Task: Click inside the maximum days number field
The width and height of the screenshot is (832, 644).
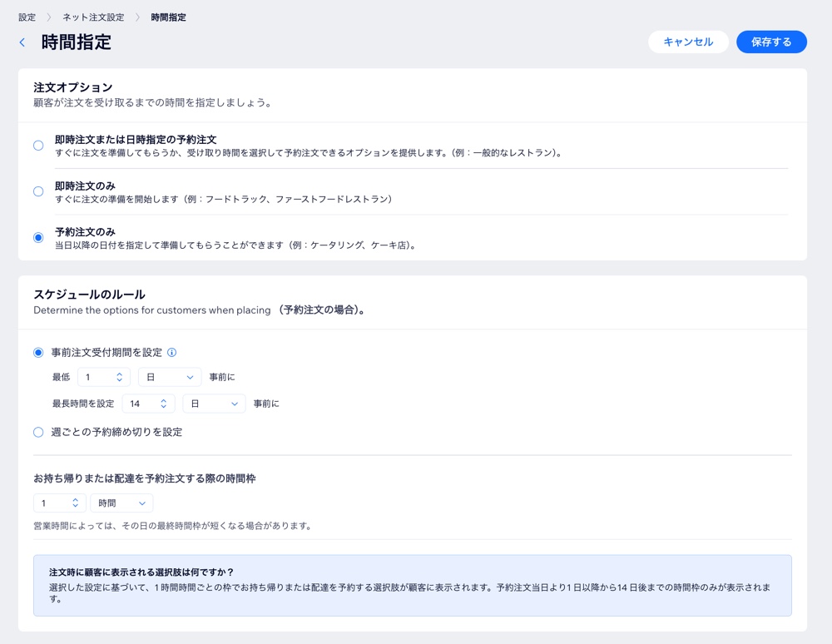Action: click(141, 403)
